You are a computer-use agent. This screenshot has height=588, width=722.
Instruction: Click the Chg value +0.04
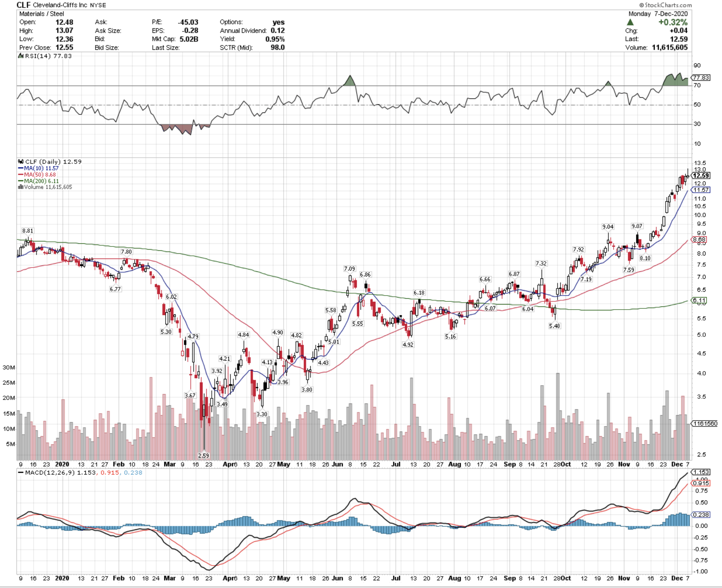coord(678,30)
